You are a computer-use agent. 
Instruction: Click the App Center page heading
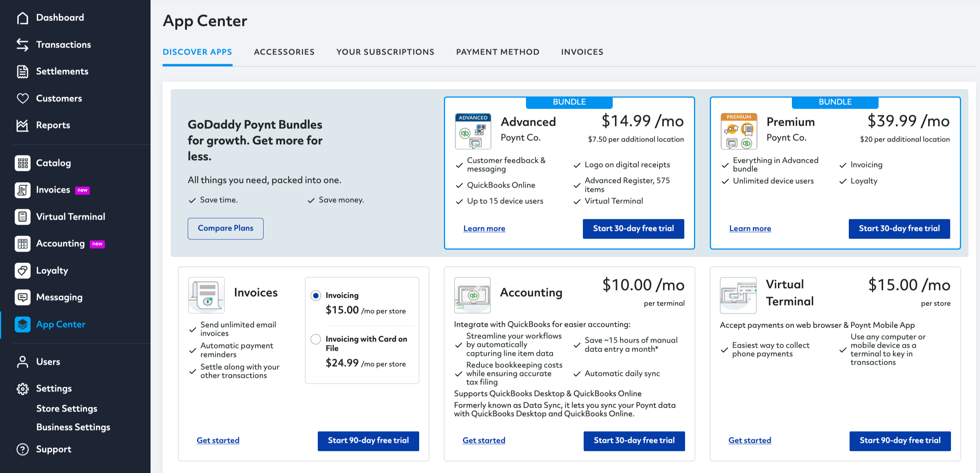click(x=205, y=21)
